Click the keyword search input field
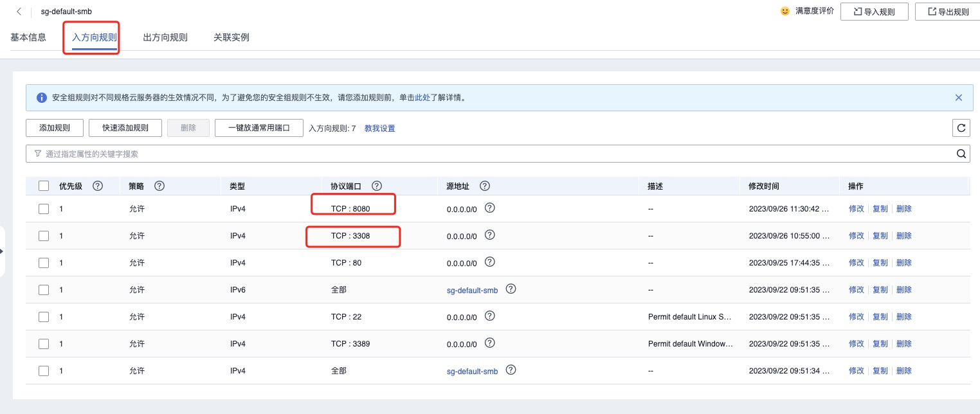The image size is (980, 414). coord(489,154)
